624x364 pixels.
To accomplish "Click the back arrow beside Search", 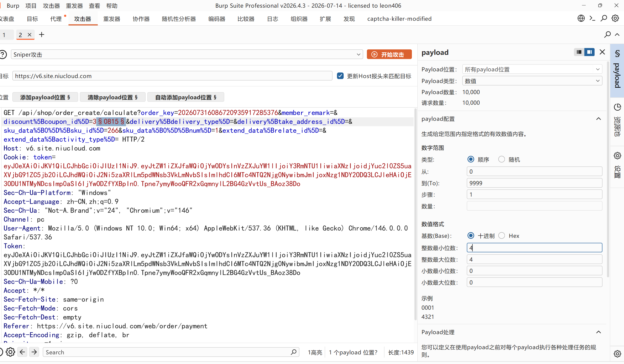I will (x=22, y=352).
